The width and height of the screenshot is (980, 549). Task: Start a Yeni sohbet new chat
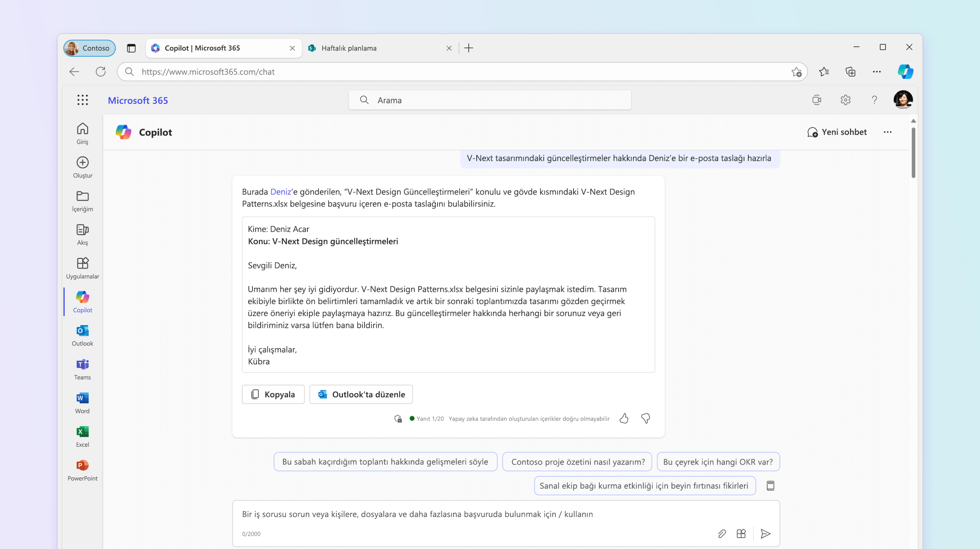click(837, 132)
